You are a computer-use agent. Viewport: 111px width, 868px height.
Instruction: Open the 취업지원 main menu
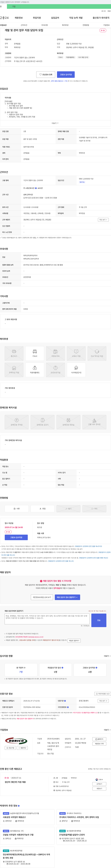point(37,18)
